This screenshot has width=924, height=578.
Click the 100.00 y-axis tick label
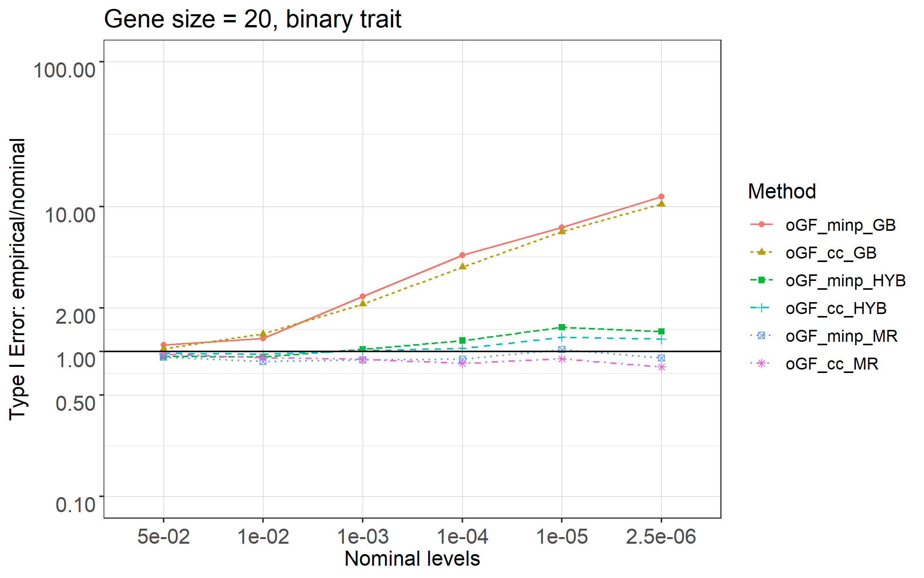tap(64, 71)
